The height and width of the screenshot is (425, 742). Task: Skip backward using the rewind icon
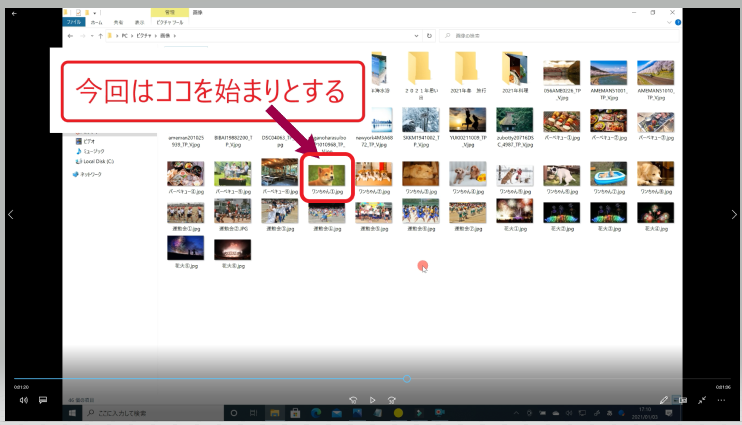352,399
